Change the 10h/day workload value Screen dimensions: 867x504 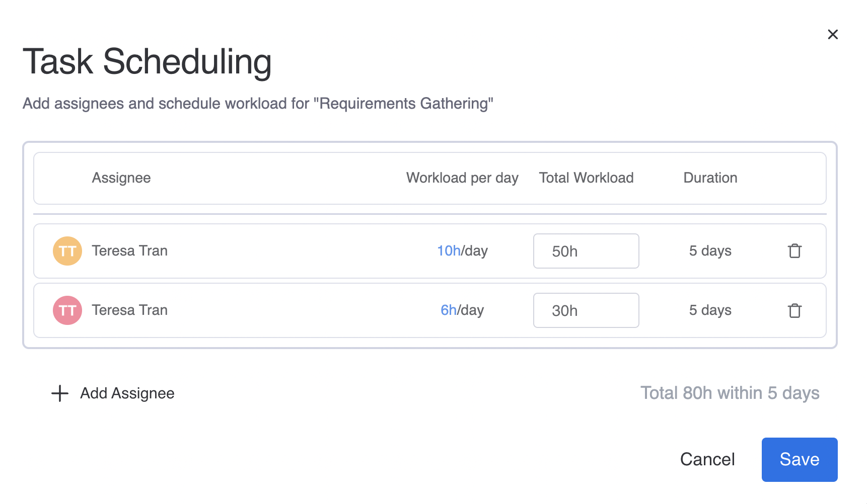pos(449,250)
